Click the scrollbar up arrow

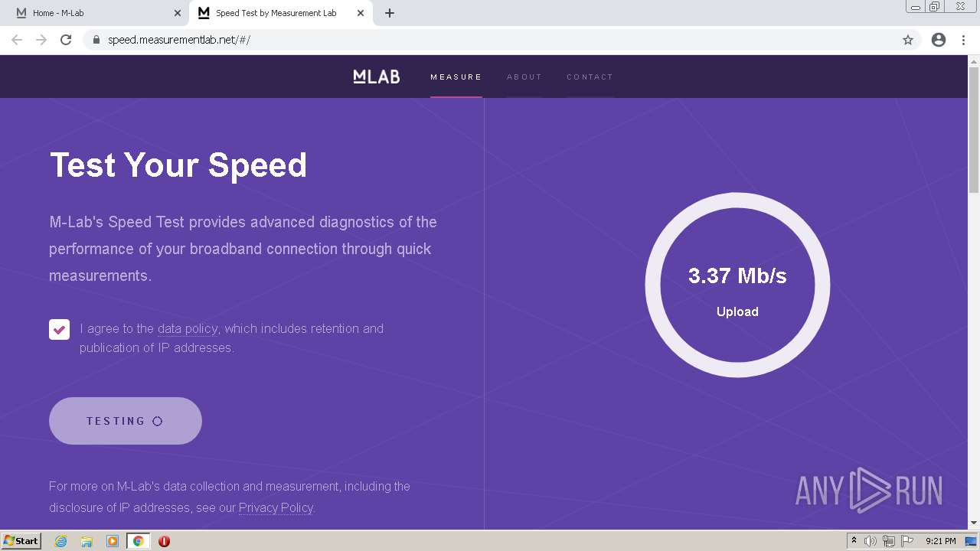click(x=974, y=60)
